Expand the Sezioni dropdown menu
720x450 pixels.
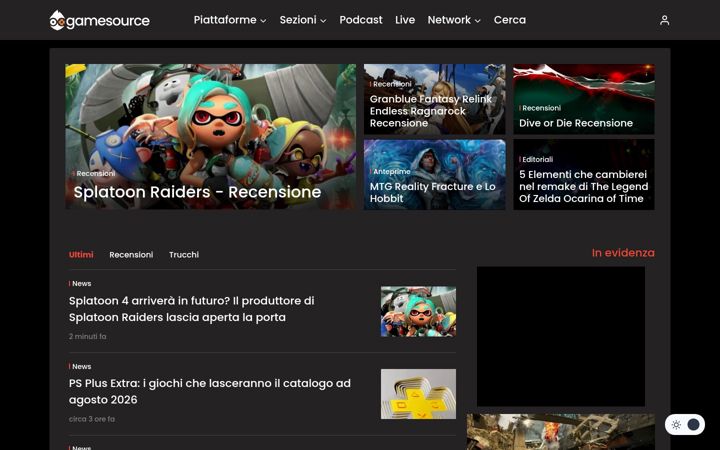303,20
